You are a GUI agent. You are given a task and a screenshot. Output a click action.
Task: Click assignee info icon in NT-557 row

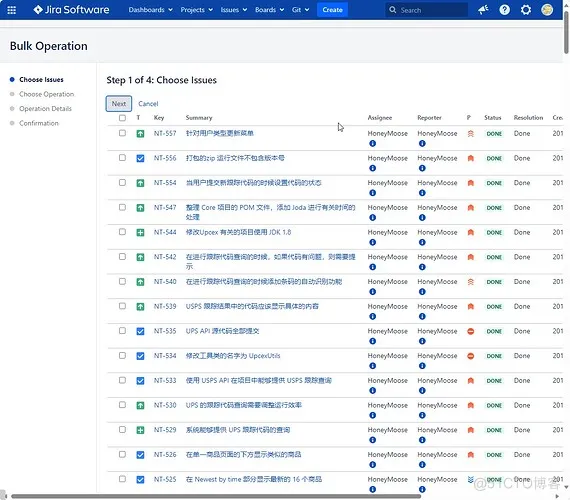click(x=372, y=144)
